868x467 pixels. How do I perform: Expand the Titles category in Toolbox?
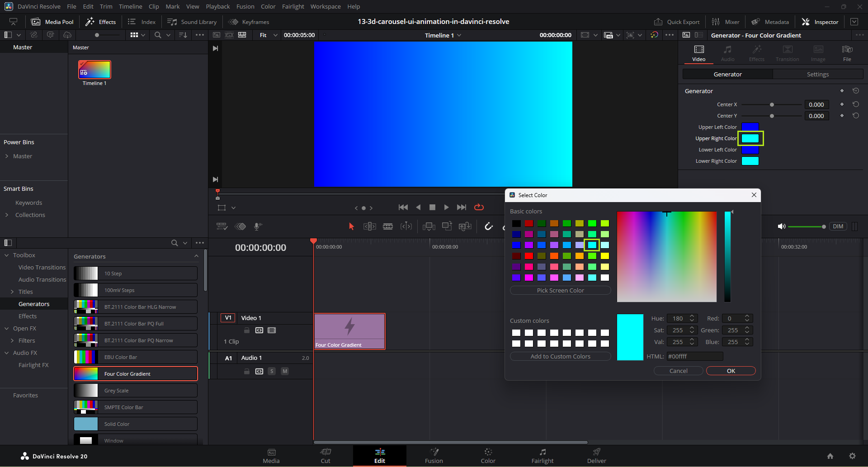click(12, 292)
